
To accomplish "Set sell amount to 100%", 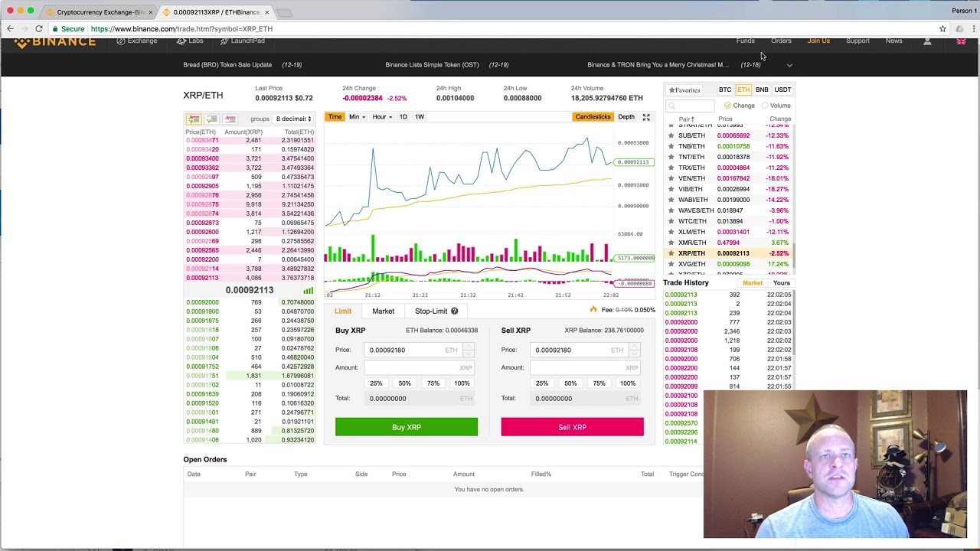I will [627, 383].
